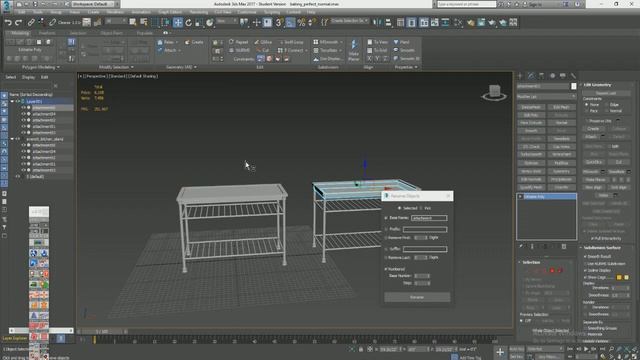Click the Swift Loop ribbon tool

tap(291, 42)
